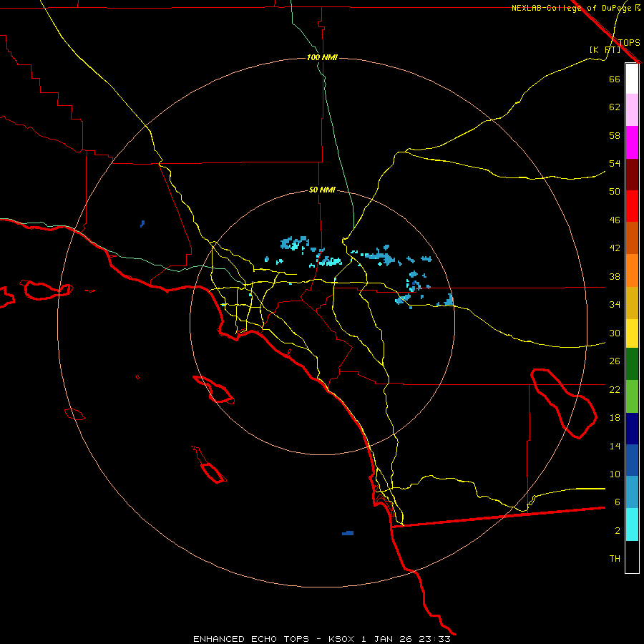Click legend value "62"
Image resolution: width=644 pixels, height=644 pixels.
click(x=615, y=107)
